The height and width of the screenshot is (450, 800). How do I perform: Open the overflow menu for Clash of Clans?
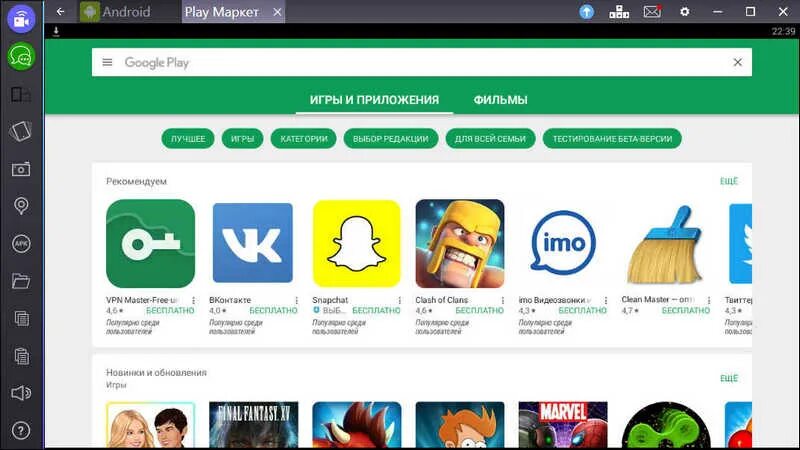click(x=503, y=301)
